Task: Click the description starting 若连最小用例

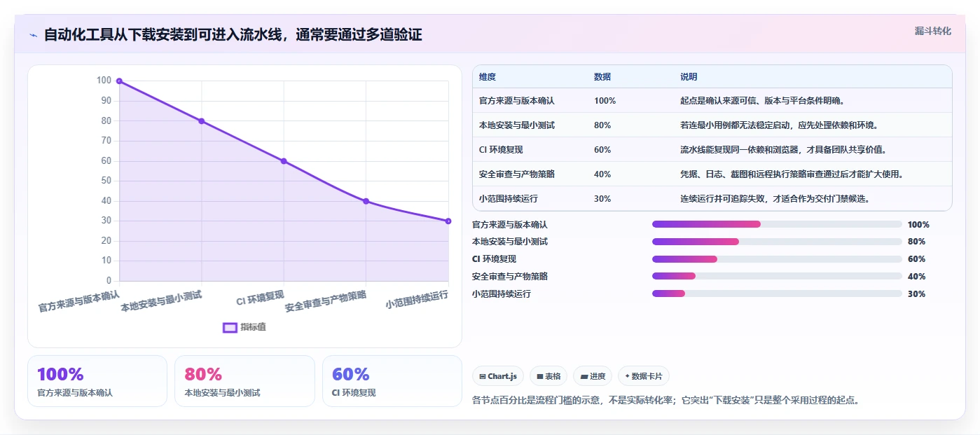Action: coord(779,125)
